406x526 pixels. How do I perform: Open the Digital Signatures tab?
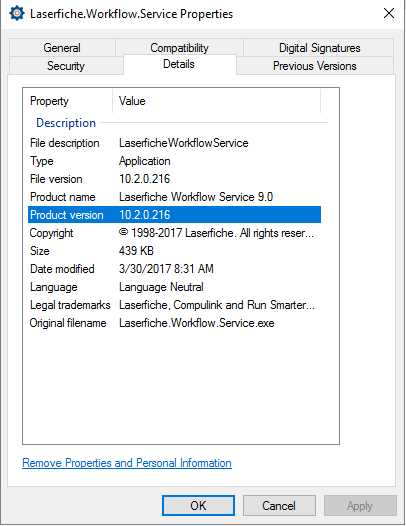tap(319, 48)
